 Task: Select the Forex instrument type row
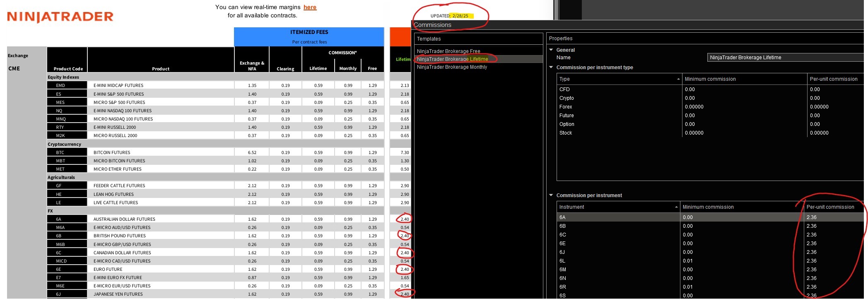click(x=710, y=106)
